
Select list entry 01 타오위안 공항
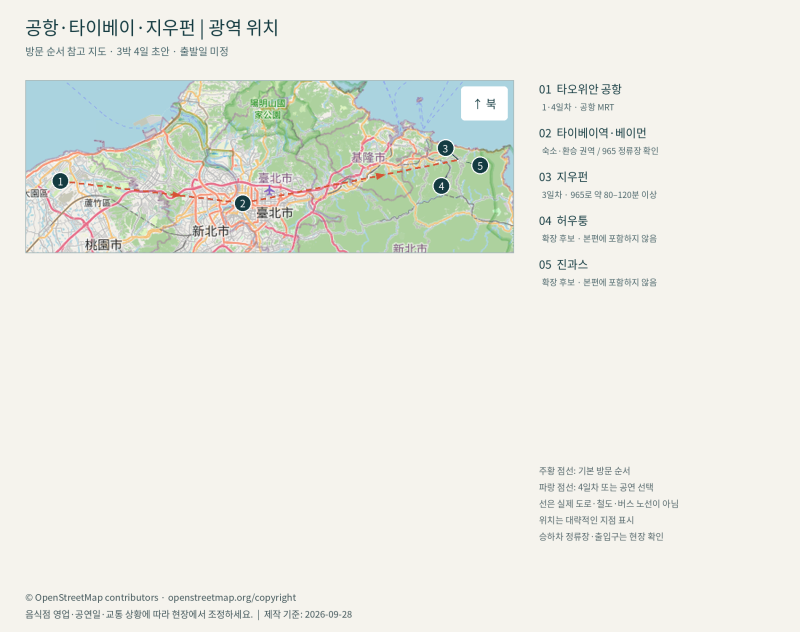(580, 89)
